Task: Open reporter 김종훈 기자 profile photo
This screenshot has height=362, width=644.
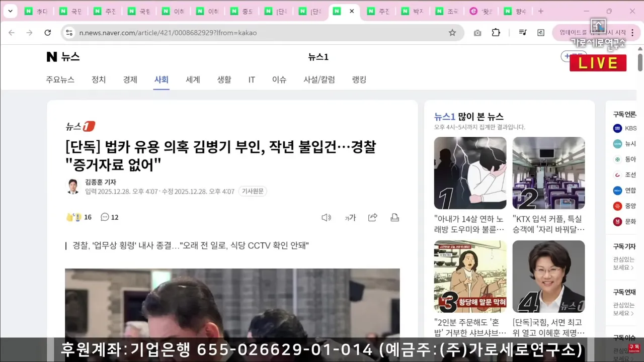Action: 73,187
